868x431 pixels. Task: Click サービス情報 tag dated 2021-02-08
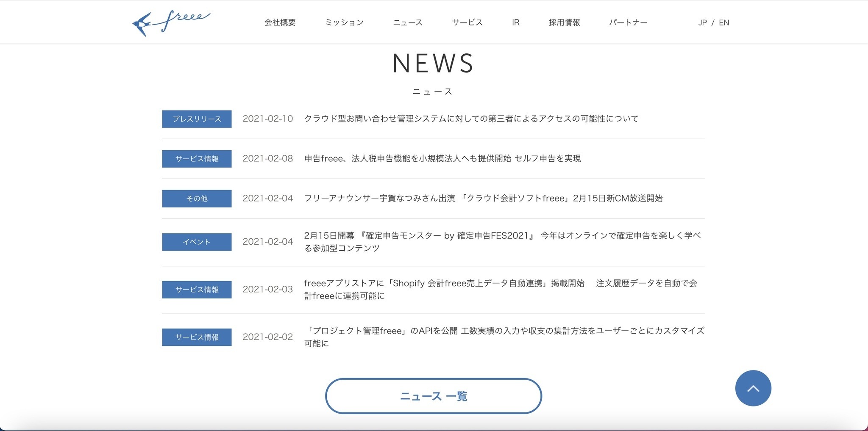coord(197,159)
